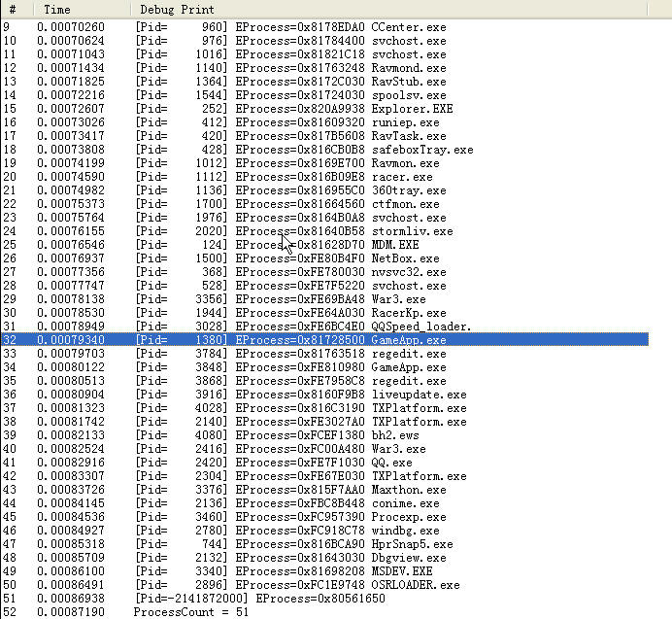Select the conime.exe row
The image size is (672, 619).
(x=325, y=503)
